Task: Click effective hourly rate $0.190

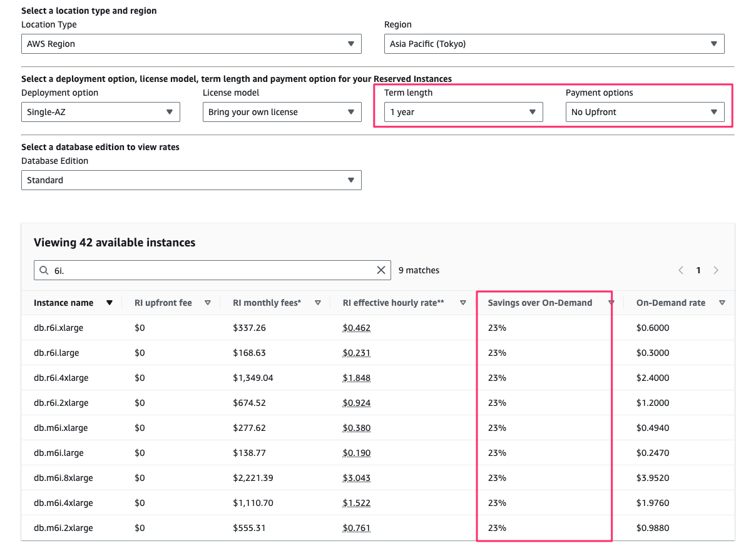Action: point(356,453)
